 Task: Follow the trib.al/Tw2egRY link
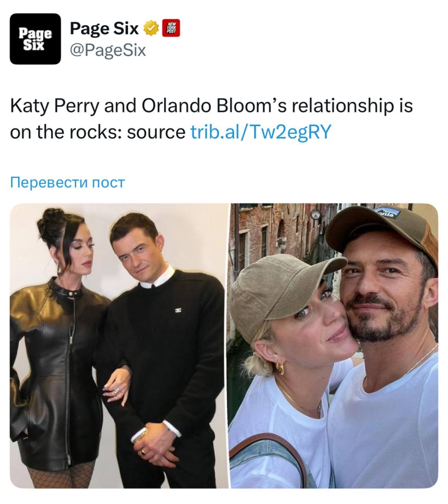[x=261, y=132]
